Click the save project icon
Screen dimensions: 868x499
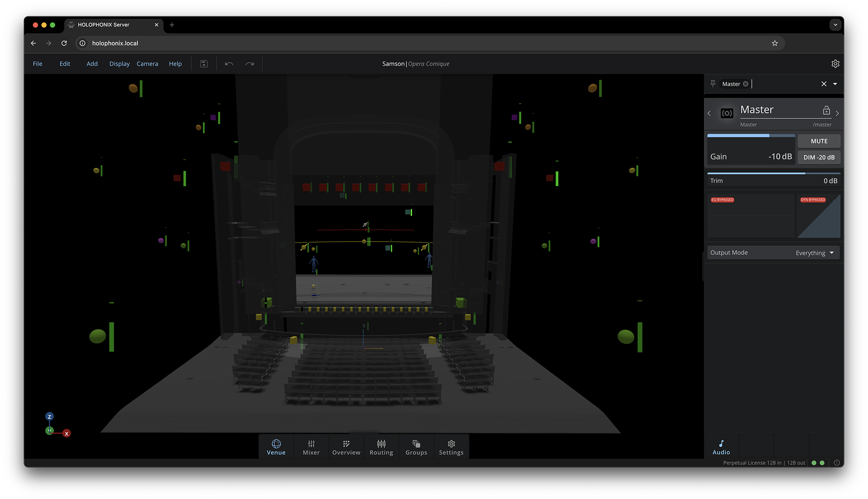tap(204, 64)
